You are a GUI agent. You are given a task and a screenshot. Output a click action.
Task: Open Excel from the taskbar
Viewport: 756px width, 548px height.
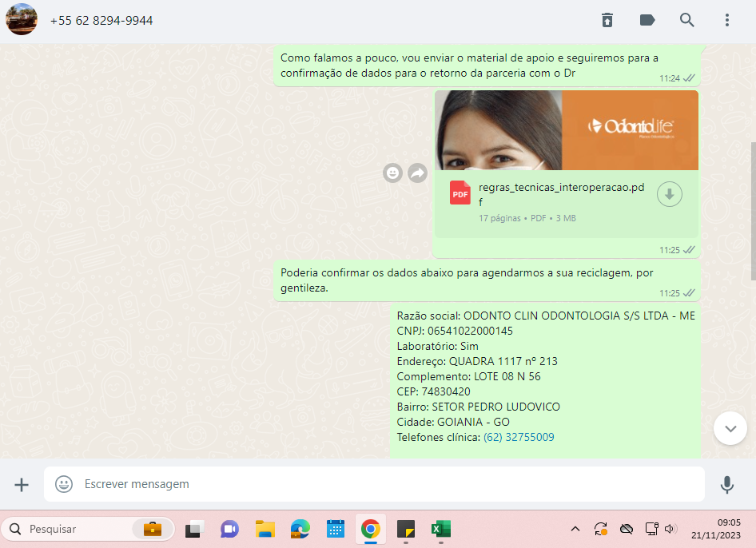coord(441,529)
